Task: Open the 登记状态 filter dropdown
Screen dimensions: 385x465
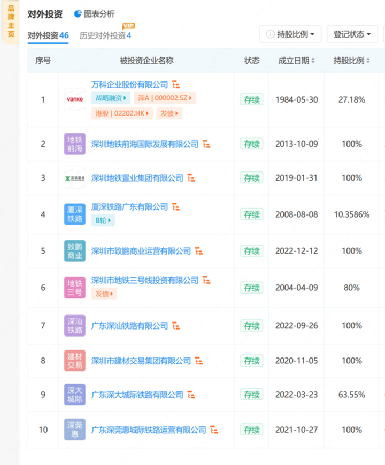Action: [352, 34]
